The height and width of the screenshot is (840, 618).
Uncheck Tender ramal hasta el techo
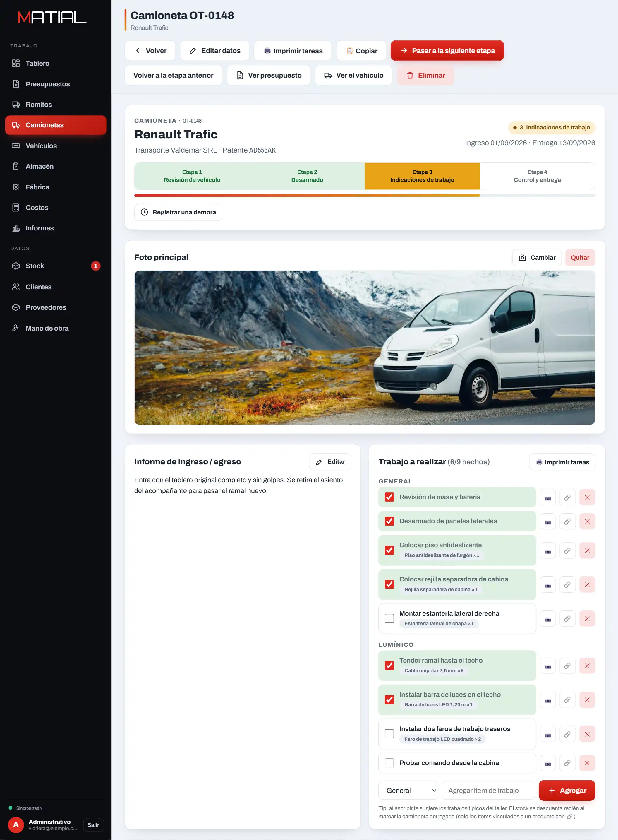click(389, 666)
